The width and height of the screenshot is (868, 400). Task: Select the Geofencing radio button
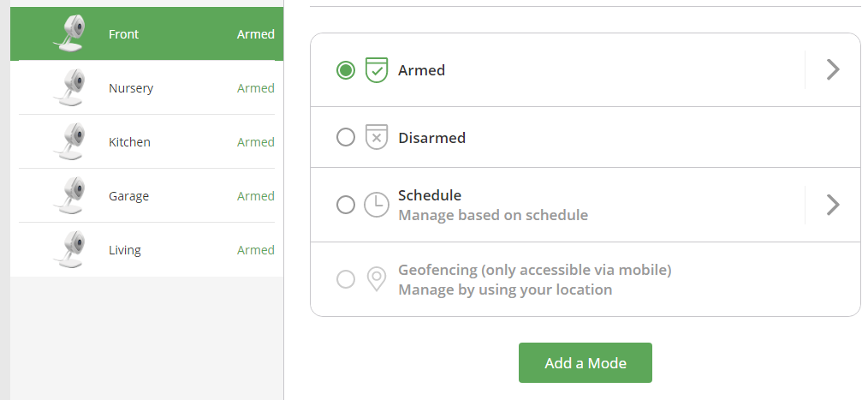click(x=346, y=279)
